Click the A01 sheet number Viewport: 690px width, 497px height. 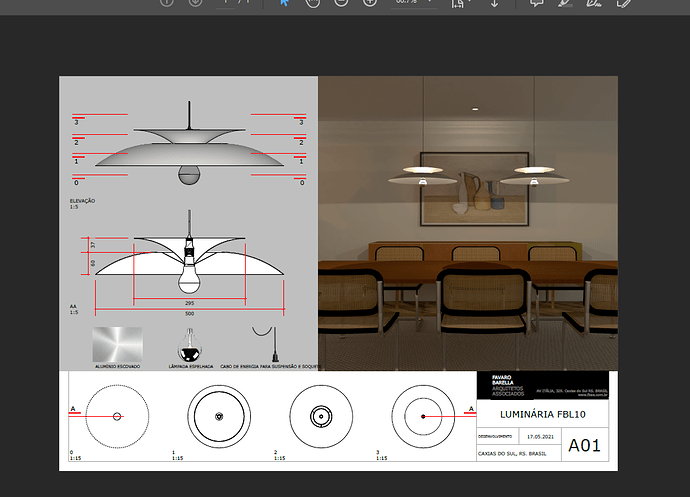pyautogui.click(x=584, y=445)
